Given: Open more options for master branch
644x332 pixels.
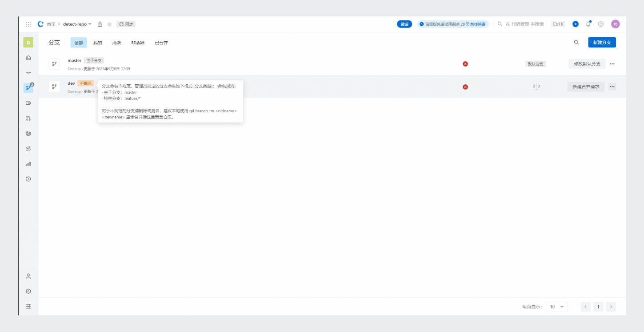Looking at the screenshot, I should coord(612,64).
